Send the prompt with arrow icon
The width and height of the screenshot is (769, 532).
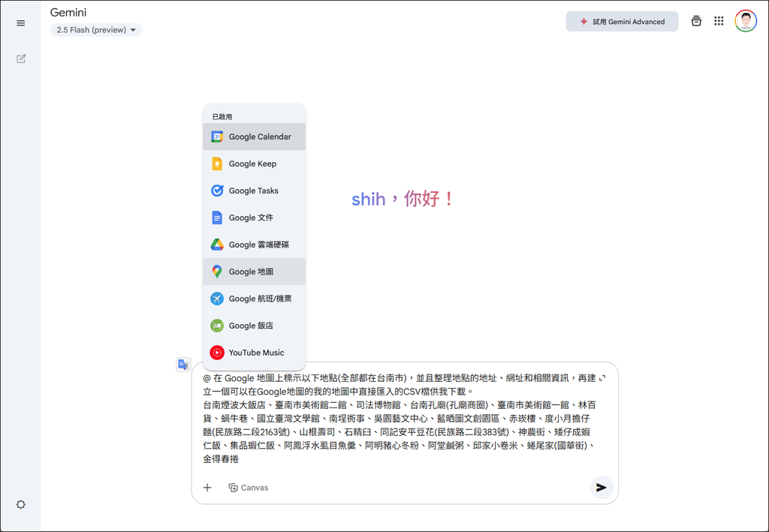pos(602,488)
